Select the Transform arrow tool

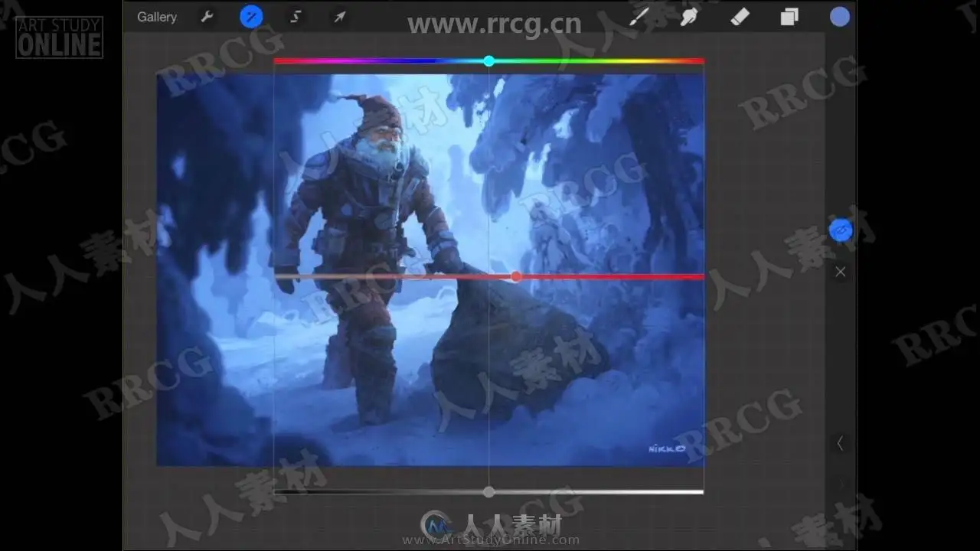[x=339, y=16]
